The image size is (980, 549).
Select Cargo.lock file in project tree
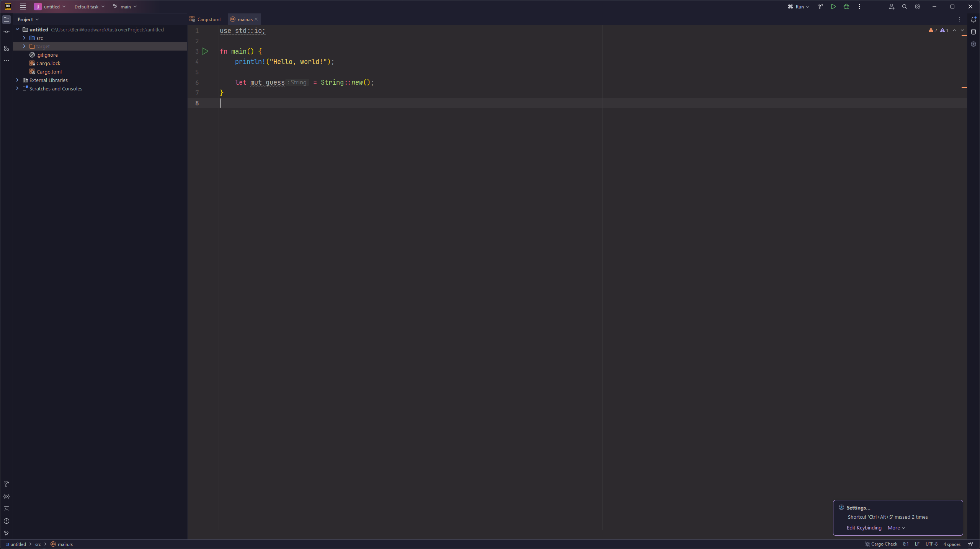tap(48, 63)
